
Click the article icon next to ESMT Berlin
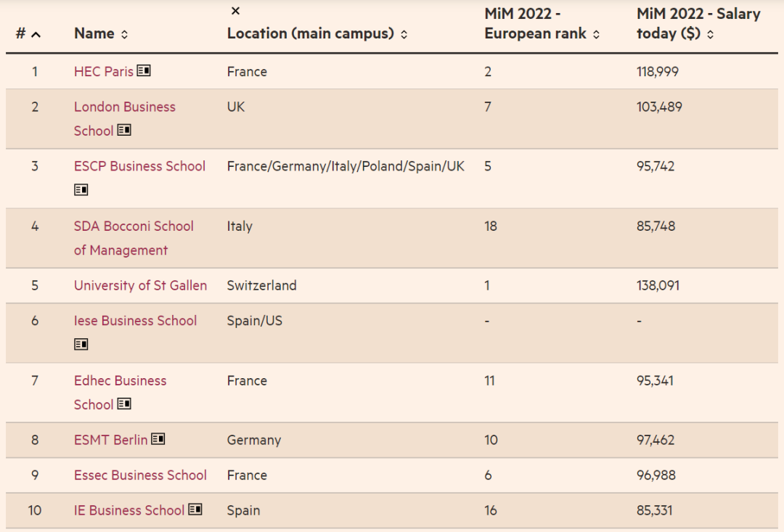tap(156, 439)
